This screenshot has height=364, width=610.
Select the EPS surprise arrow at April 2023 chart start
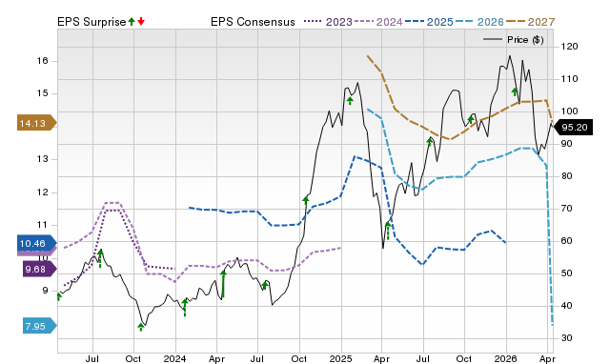tap(59, 296)
